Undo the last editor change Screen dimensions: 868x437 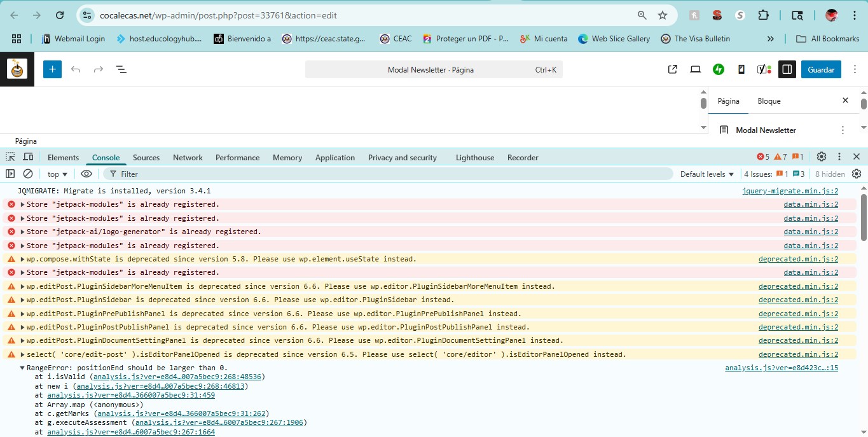76,69
